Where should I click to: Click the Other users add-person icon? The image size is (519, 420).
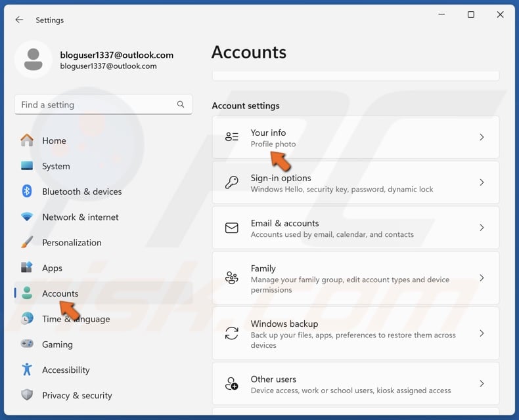tap(232, 384)
